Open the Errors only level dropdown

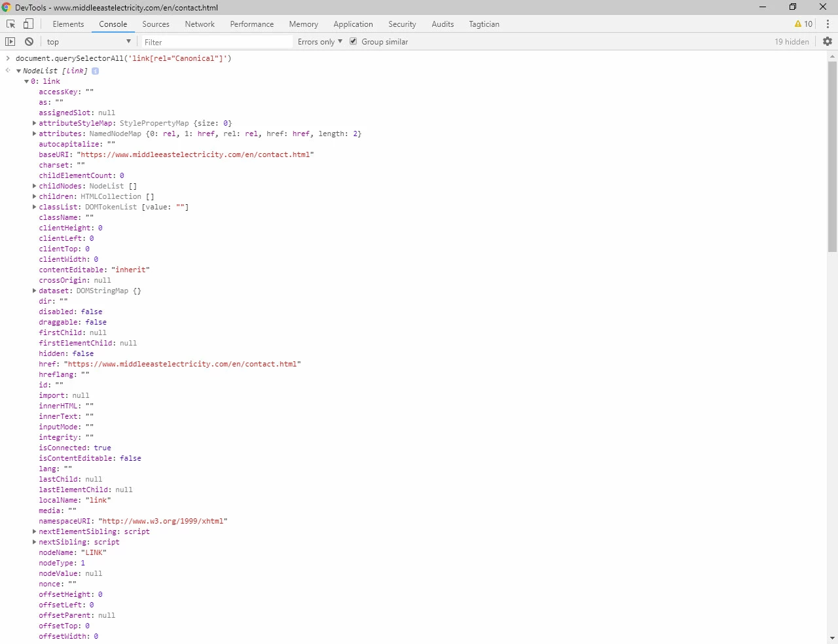click(320, 42)
